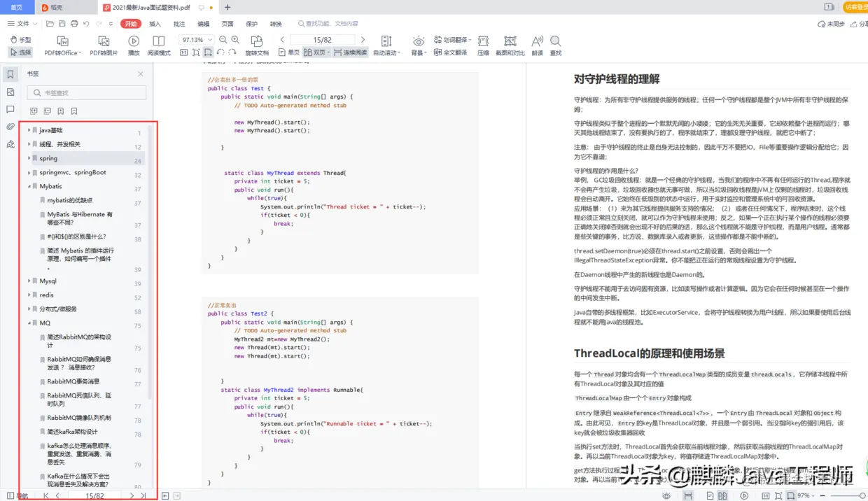Open the comments panel in sidebar

[x=10, y=110]
